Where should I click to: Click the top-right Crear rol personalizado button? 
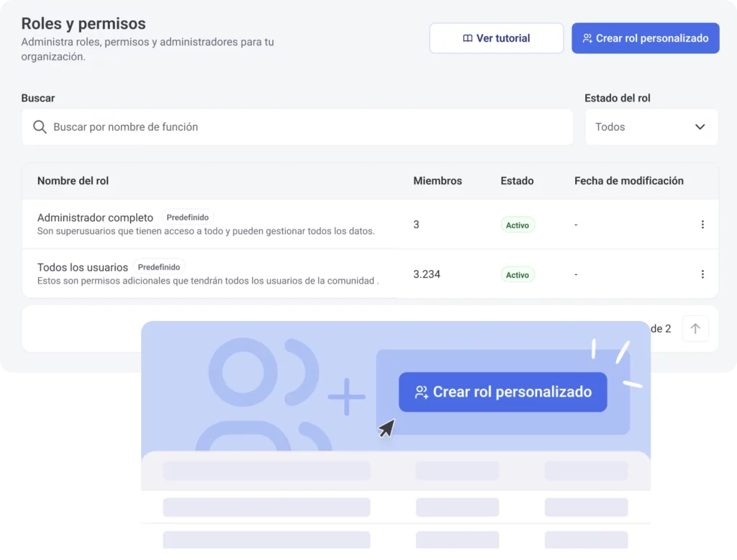pos(645,38)
